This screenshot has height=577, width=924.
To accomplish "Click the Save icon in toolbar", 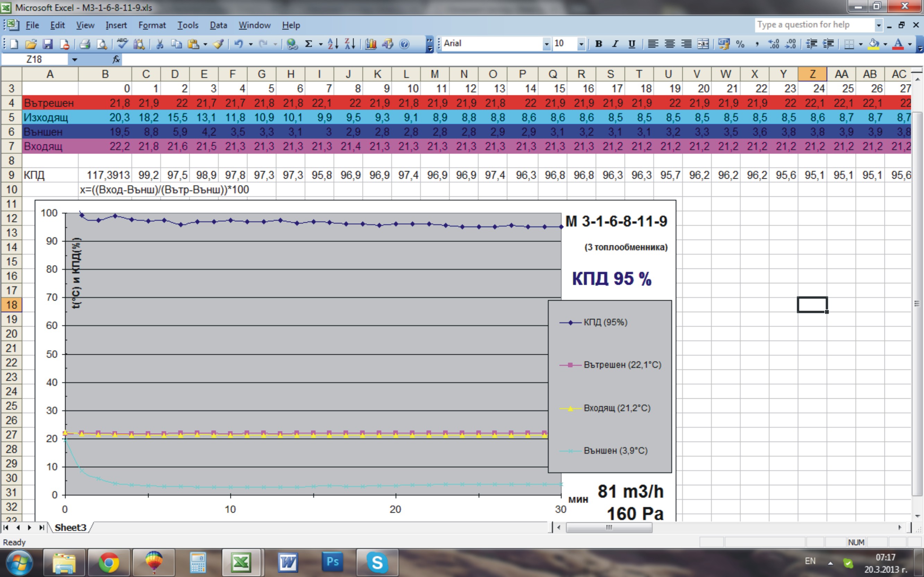I will click(x=47, y=44).
